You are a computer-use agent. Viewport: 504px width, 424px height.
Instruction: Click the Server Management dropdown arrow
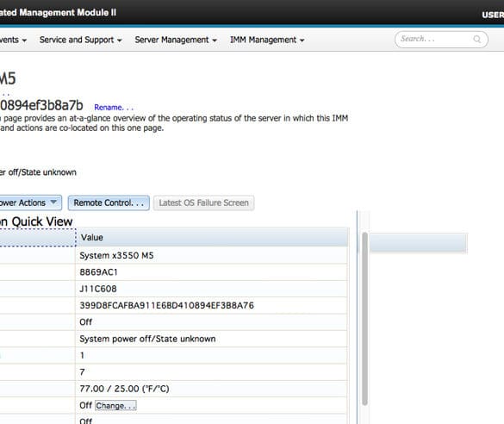pyautogui.click(x=215, y=41)
